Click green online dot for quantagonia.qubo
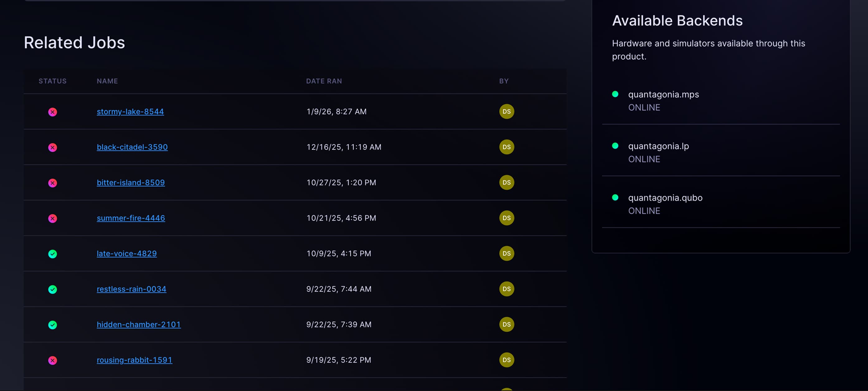This screenshot has height=391, width=868. [615, 197]
